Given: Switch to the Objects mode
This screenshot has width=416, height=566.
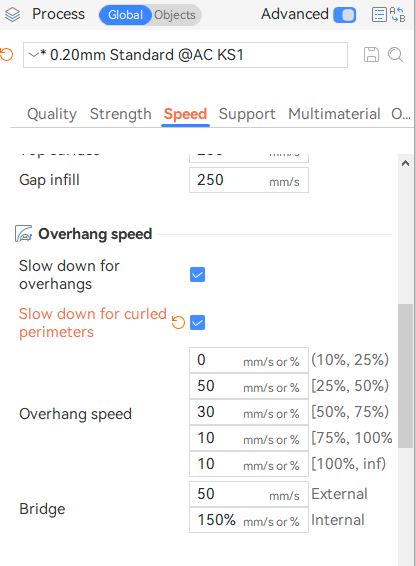Looking at the screenshot, I should coord(175,15).
